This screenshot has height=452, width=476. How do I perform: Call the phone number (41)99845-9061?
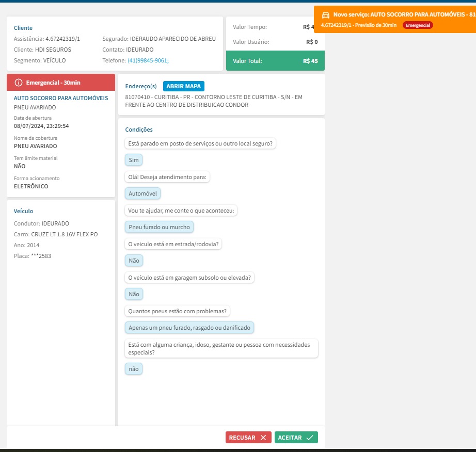[x=148, y=60]
